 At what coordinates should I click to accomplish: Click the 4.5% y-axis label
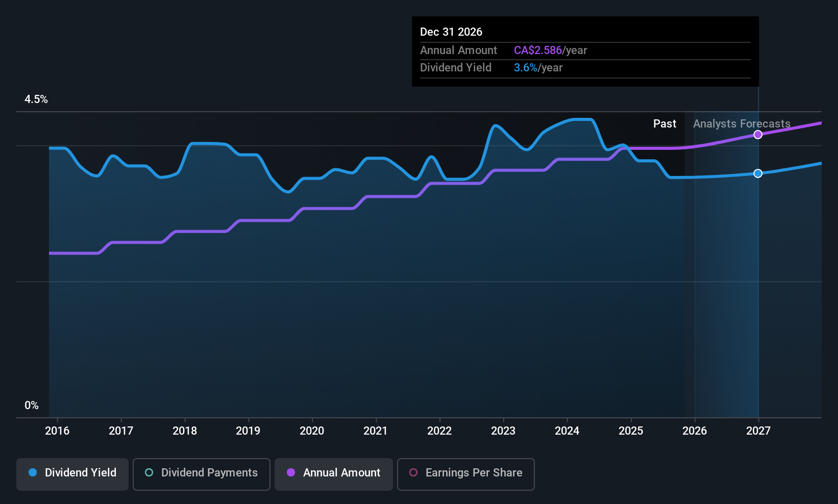(36, 99)
